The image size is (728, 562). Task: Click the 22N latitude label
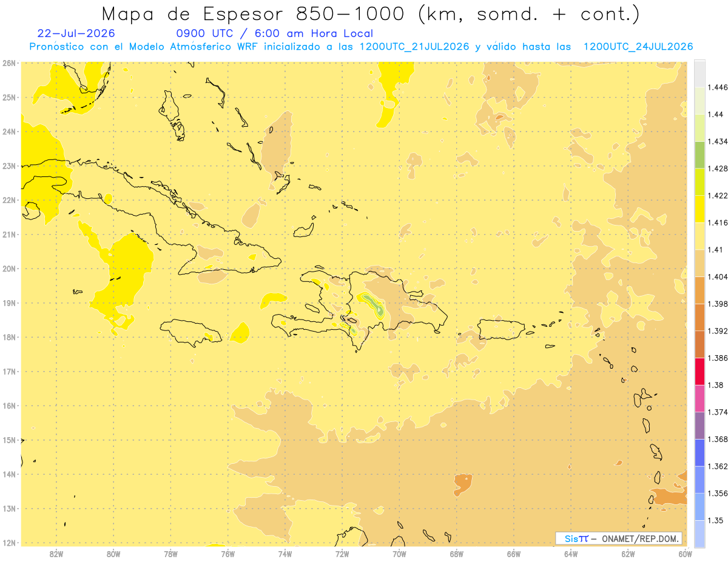click(9, 200)
